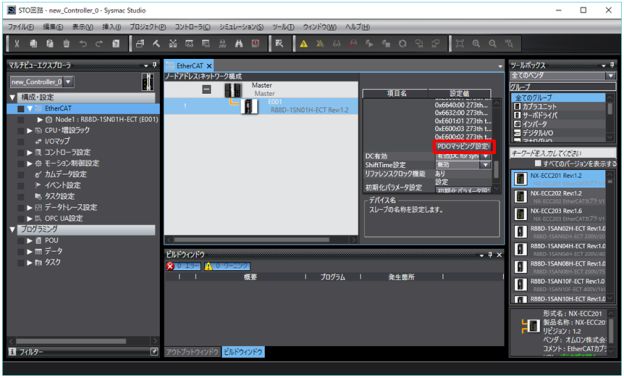Open the 挿入(I) menu
Image resolution: width=624 pixels, height=378 pixels.
point(111,27)
